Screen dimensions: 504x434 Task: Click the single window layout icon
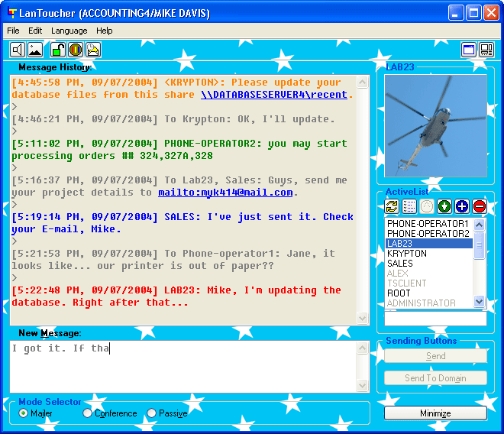click(469, 50)
